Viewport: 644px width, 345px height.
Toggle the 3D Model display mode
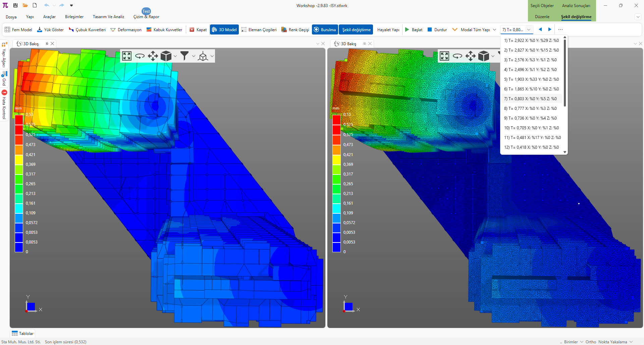(x=224, y=30)
